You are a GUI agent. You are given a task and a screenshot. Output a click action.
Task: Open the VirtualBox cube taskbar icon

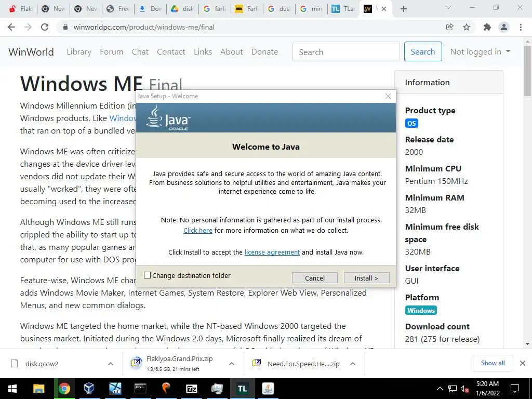[x=89, y=389]
